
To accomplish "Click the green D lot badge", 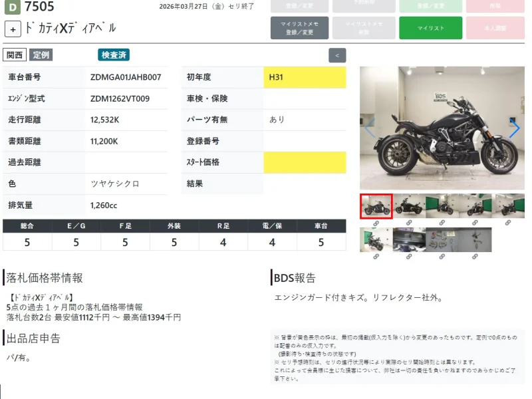I will 12,7.
